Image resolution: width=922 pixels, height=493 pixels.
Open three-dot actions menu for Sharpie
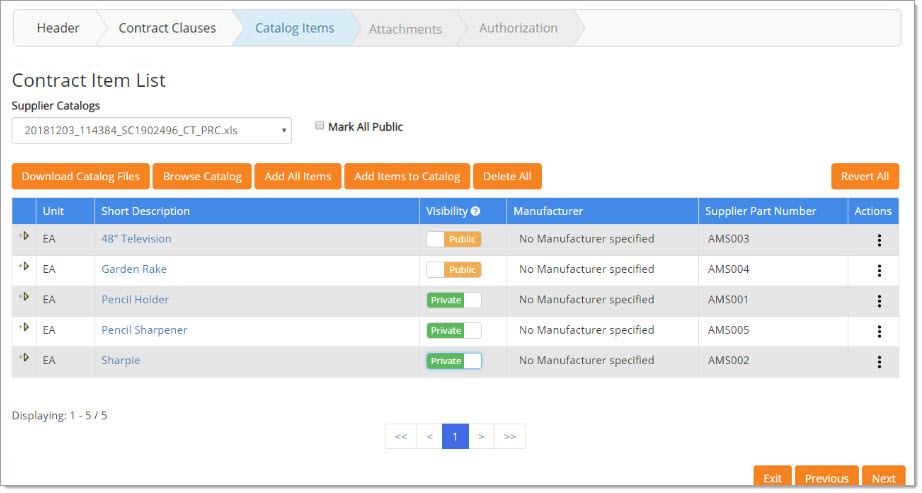coord(879,362)
